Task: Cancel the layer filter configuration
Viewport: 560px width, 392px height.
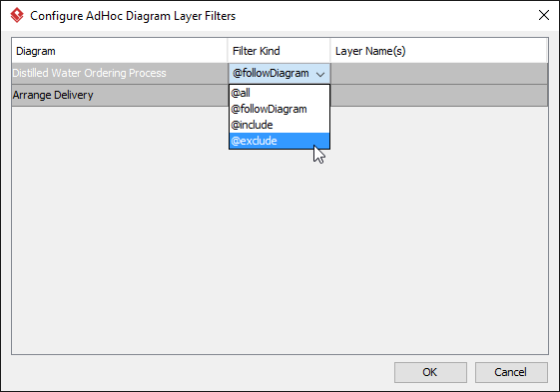Action: tap(511, 372)
